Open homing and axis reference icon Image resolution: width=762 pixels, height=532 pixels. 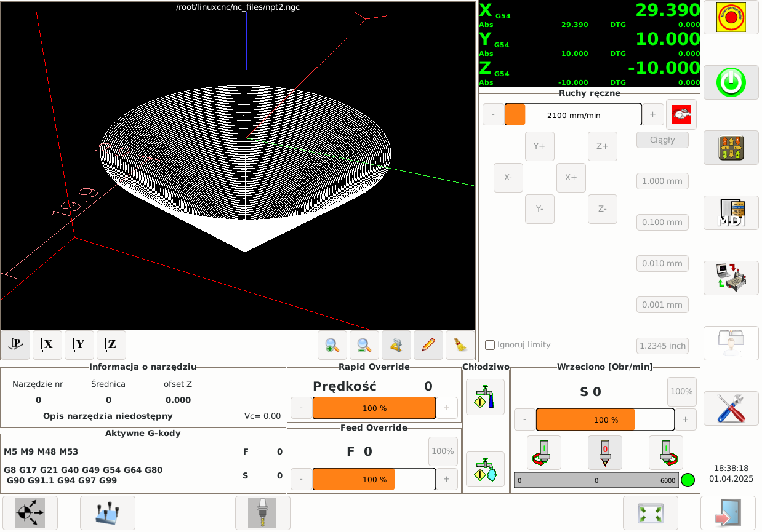click(30, 513)
